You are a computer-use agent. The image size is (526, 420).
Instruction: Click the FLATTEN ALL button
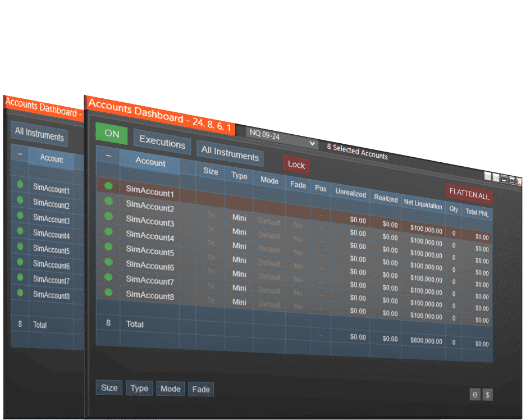[469, 193]
